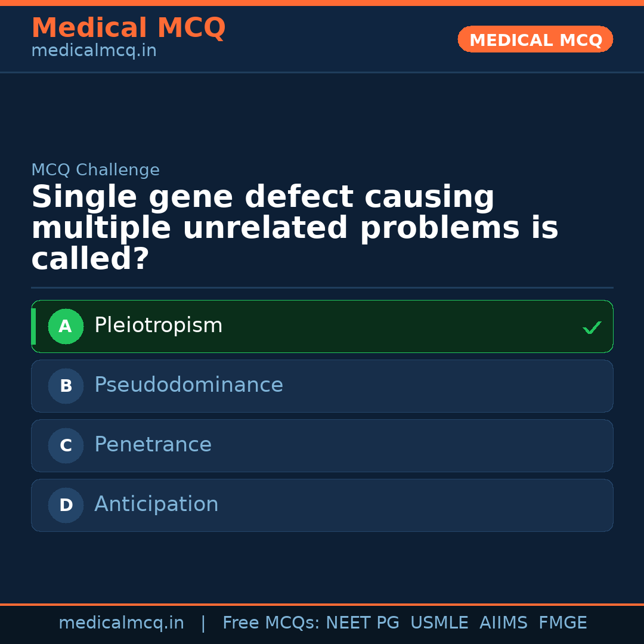This screenshot has width=644, height=644.
Task: Select the Anticipation answer option
Action: click(322, 505)
